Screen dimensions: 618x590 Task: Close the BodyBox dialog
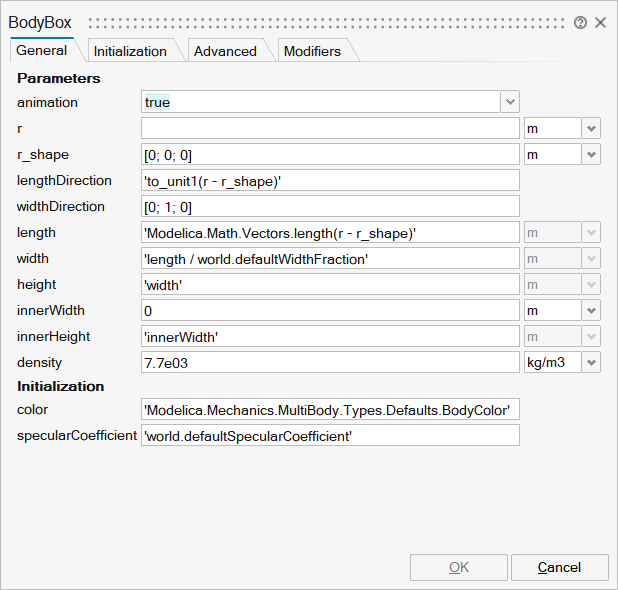pos(600,22)
